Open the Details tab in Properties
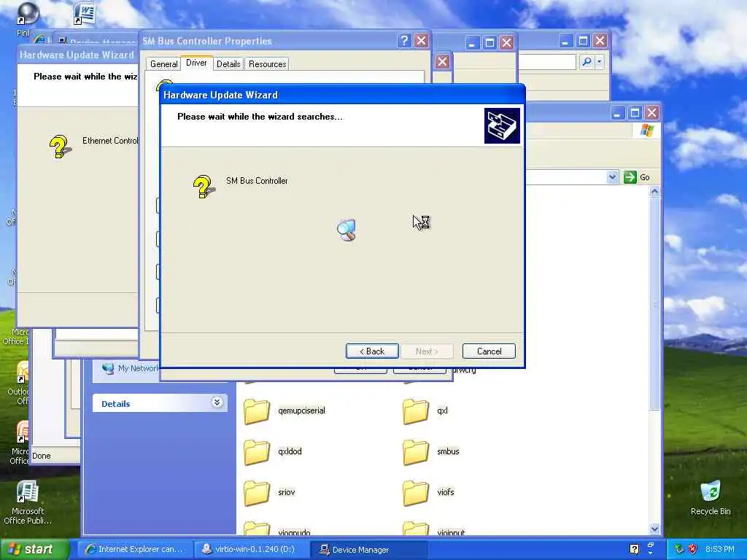The width and height of the screenshot is (747, 560). [228, 64]
